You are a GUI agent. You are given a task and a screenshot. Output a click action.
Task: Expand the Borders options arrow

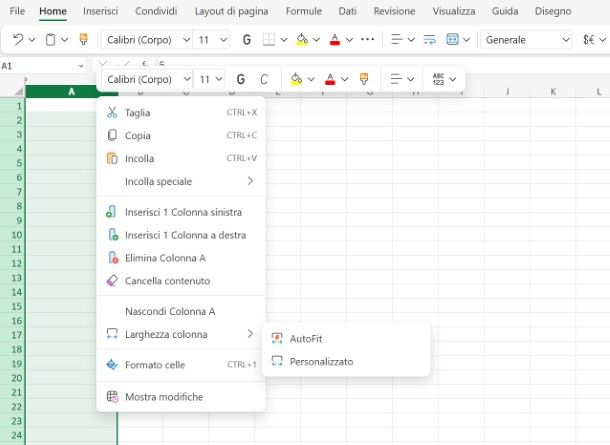(284, 40)
